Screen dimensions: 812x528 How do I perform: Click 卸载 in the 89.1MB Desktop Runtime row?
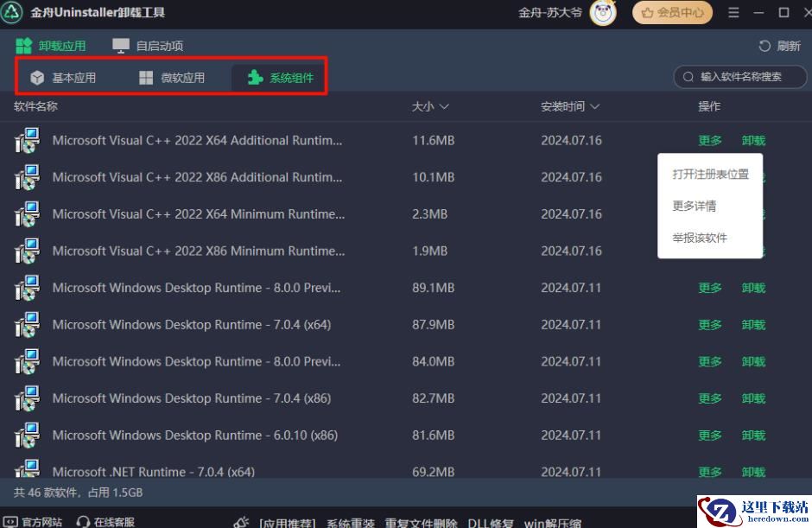[753, 288]
